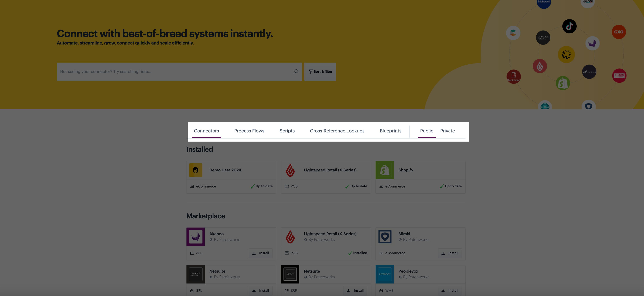The height and width of the screenshot is (296, 644).
Task: Select the Blueprints tab
Action: coord(390,131)
